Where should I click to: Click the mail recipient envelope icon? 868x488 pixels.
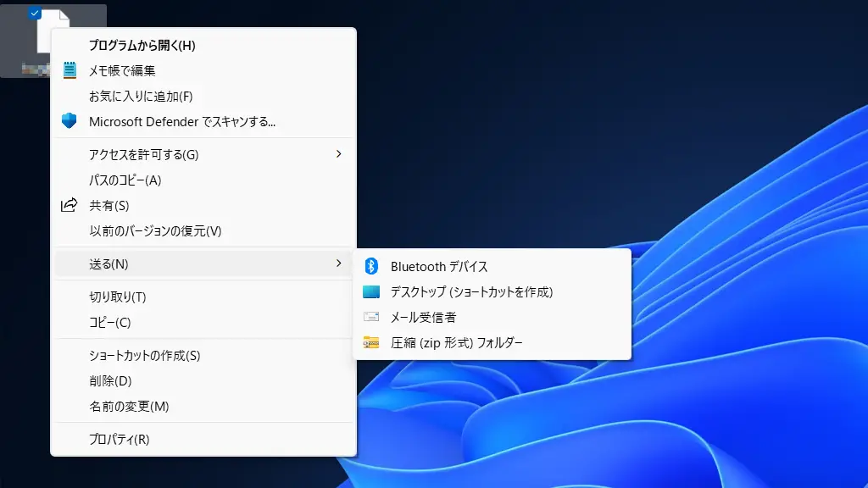(x=373, y=316)
